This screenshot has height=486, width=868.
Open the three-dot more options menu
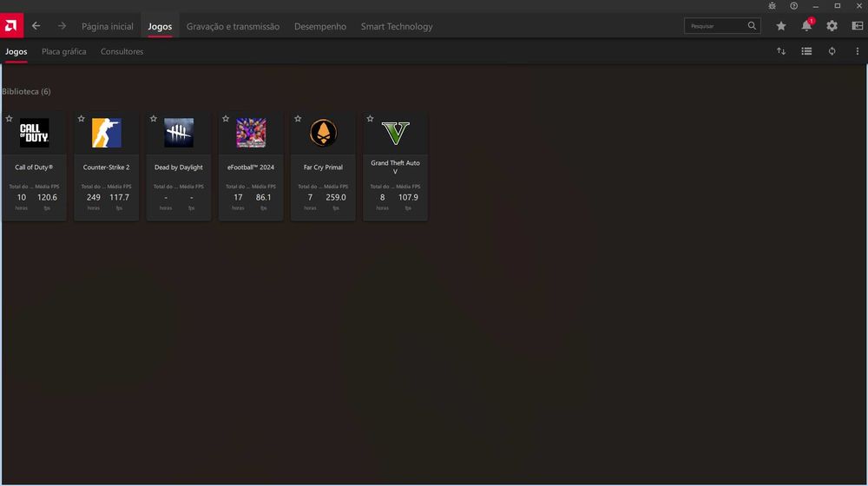pos(858,51)
